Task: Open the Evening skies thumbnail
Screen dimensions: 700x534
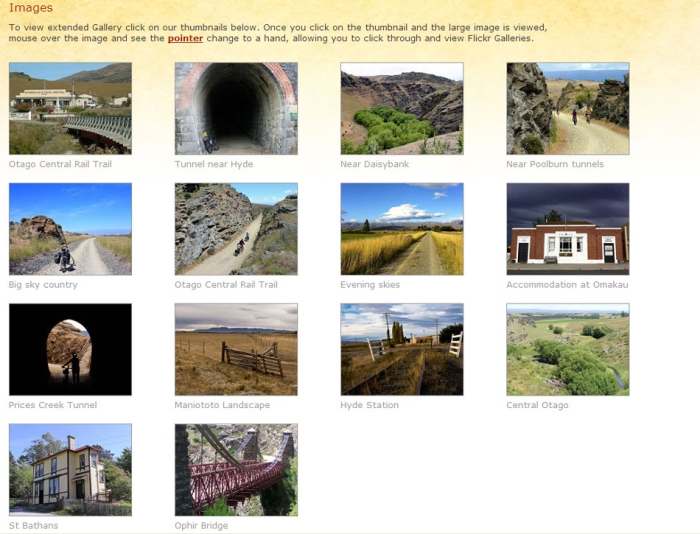Action: (x=402, y=229)
